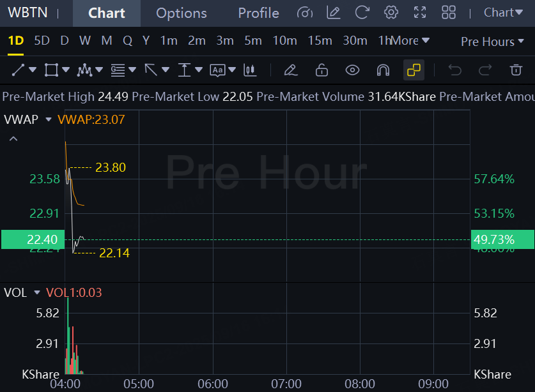535x392 pixels.
Task: Select the Fibonacci levels drawing tool
Action: (x=118, y=70)
